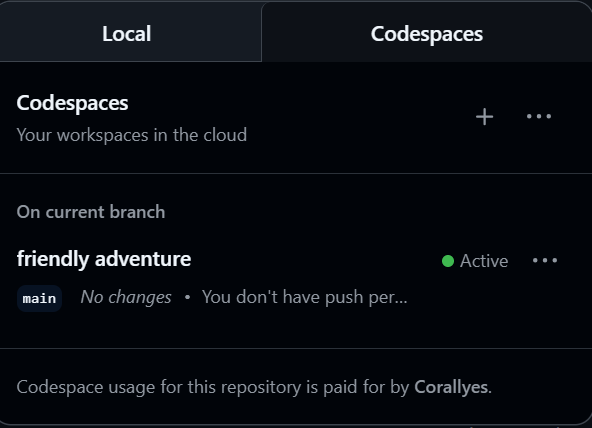The height and width of the screenshot is (428, 592).
Task: Select the Codespaces tab
Action: coord(427,33)
